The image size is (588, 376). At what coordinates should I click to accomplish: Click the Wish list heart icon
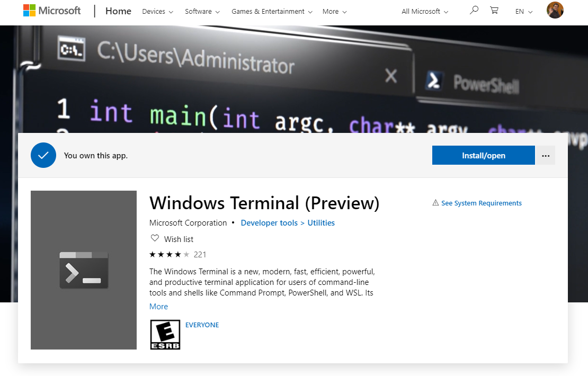tap(155, 238)
